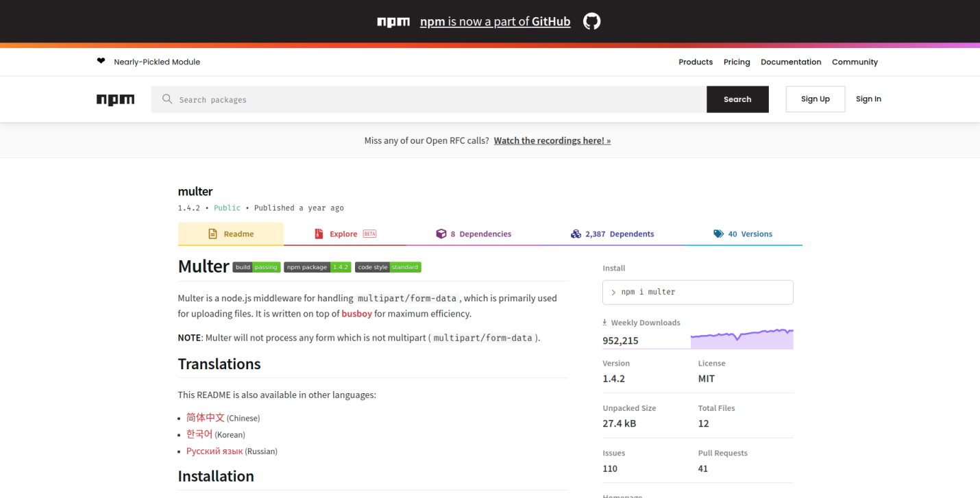This screenshot has height=498, width=980.
Task: Open the Russian translation link
Action: coord(215,451)
